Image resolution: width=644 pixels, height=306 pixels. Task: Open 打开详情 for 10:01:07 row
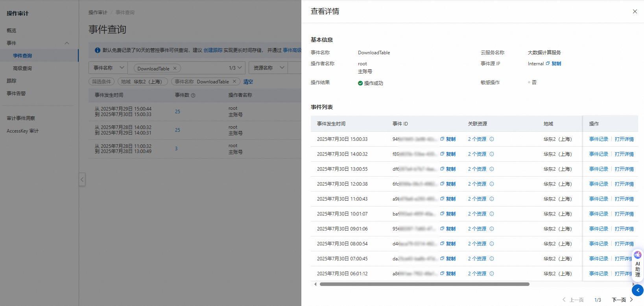coord(624,214)
